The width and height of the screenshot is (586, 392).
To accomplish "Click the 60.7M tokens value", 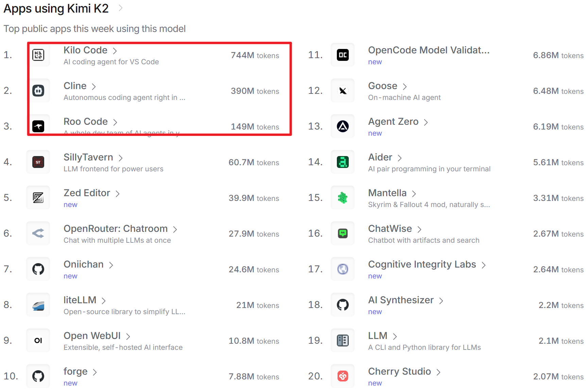I will tap(254, 162).
